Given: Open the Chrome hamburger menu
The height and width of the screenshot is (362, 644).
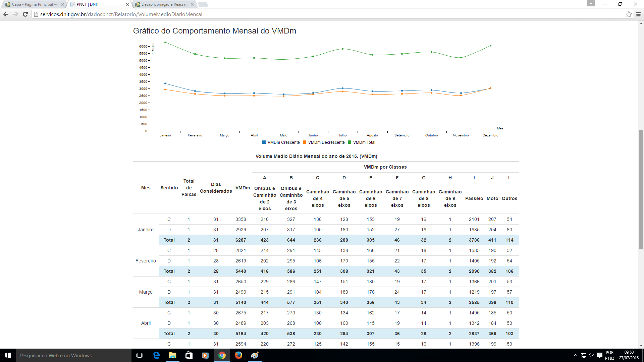Looking at the screenshot, I should pyautogui.click(x=638, y=14).
